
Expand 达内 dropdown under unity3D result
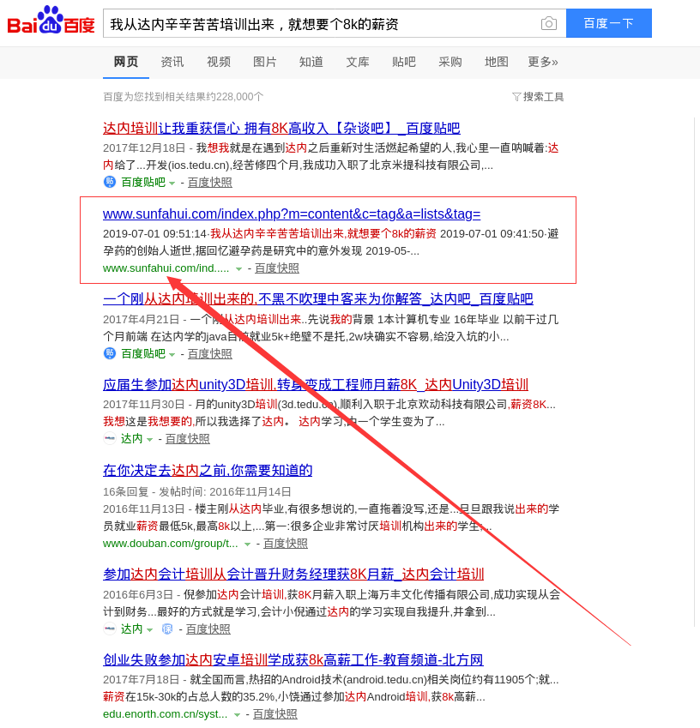tap(149, 439)
